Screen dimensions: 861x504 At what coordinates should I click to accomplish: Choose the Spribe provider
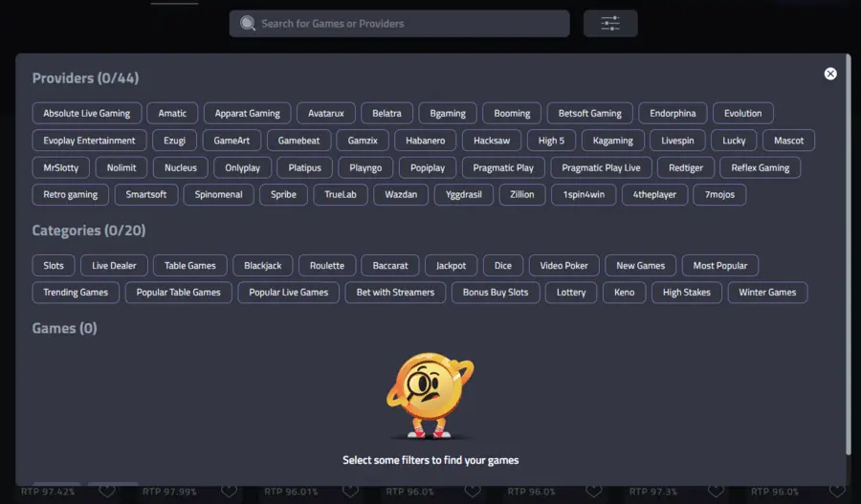(283, 194)
